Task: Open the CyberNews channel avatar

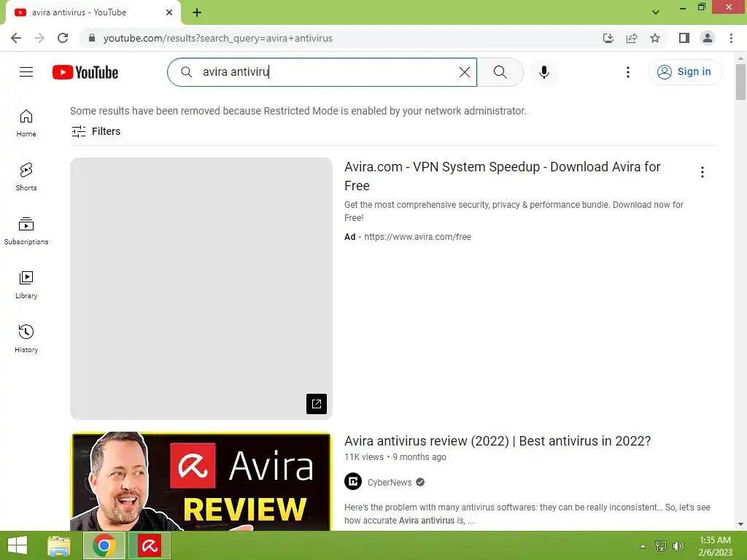Action: click(353, 482)
